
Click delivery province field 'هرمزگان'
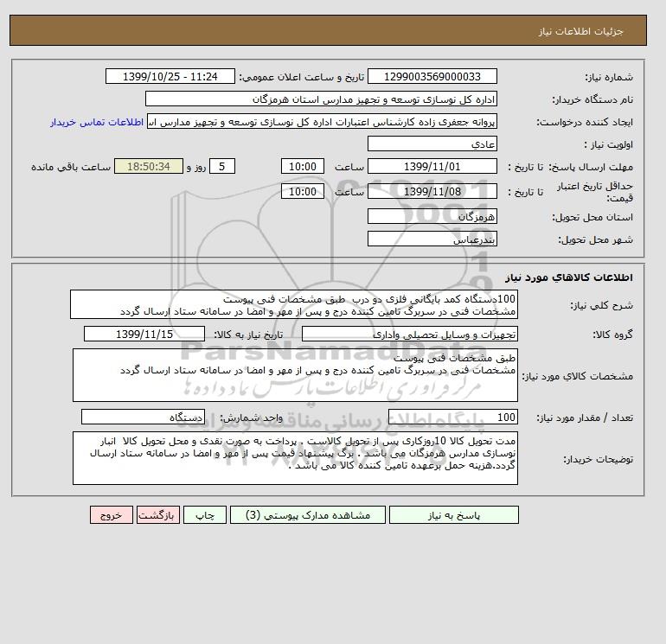pyautogui.click(x=432, y=216)
